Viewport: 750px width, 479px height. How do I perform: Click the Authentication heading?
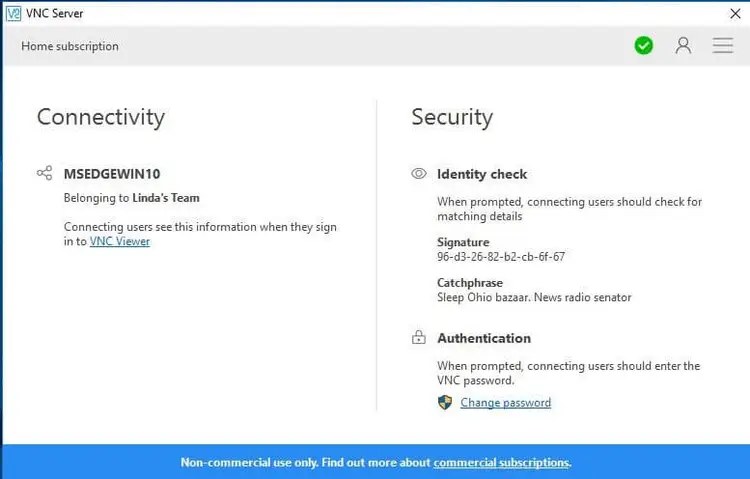484,339
